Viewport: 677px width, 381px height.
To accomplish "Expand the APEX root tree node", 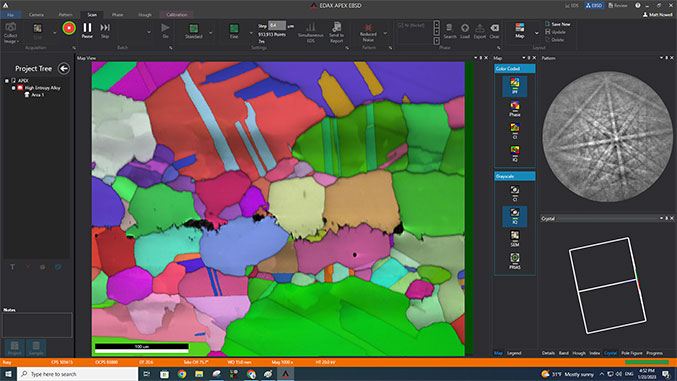I will [6, 81].
